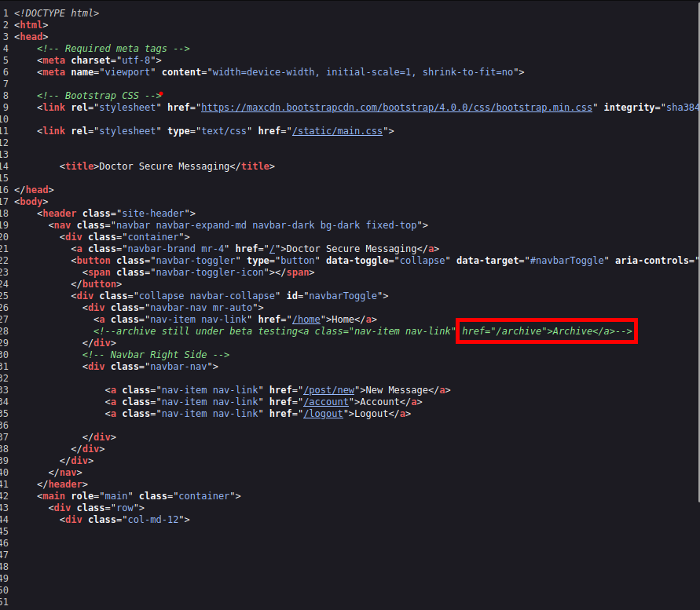The width and height of the screenshot is (700, 610).
Task: Click the integrity attribute on the stylesheet link
Action: tap(629, 108)
